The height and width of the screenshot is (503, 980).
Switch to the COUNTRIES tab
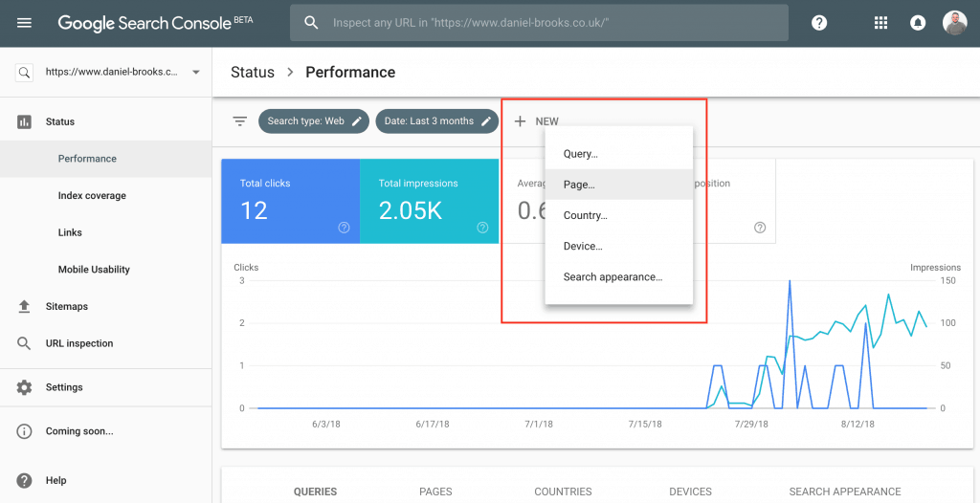563,492
